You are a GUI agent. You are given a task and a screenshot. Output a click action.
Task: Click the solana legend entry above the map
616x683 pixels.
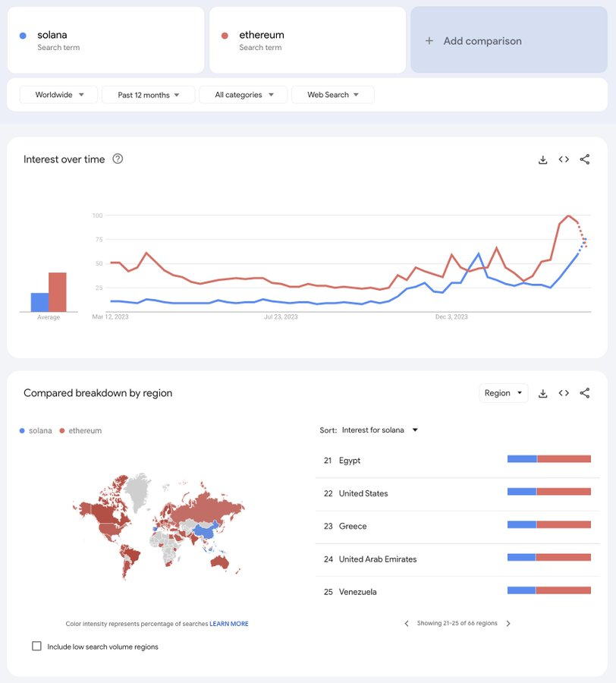[36, 431]
